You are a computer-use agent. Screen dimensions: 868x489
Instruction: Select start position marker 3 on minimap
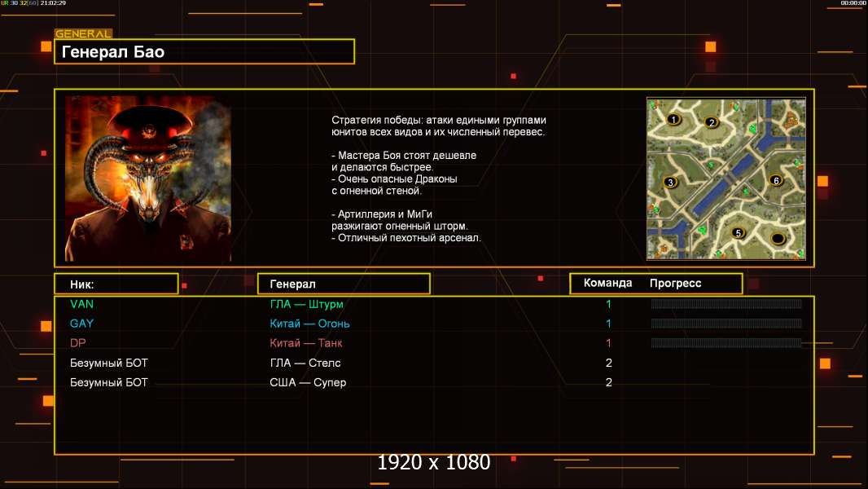(670, 183)
